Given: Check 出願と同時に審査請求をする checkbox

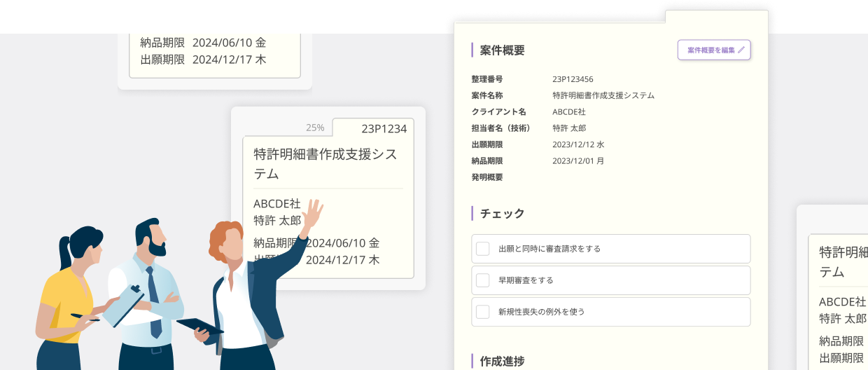Looking at the screenshot, I should (x=483, y=249).
